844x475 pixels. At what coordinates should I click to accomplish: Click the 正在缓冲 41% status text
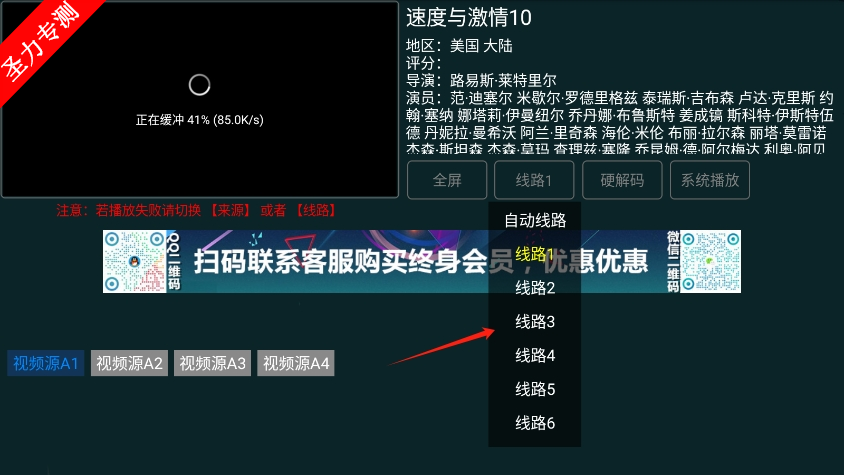200,120
